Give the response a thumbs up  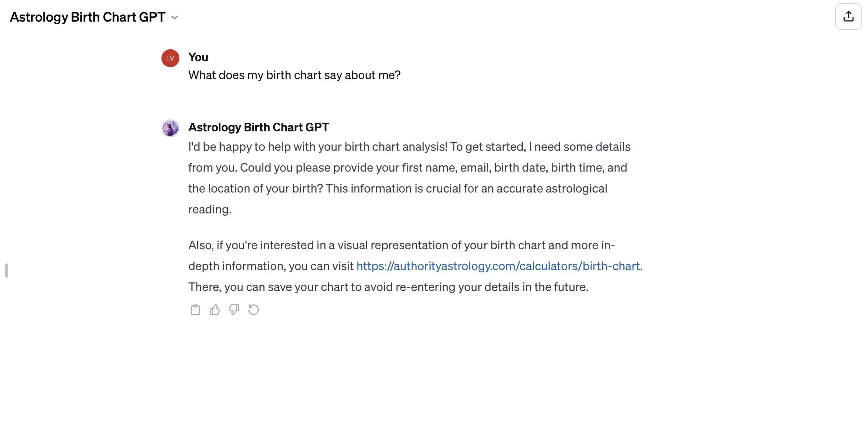pyautogui.click(x=215, y=309)
